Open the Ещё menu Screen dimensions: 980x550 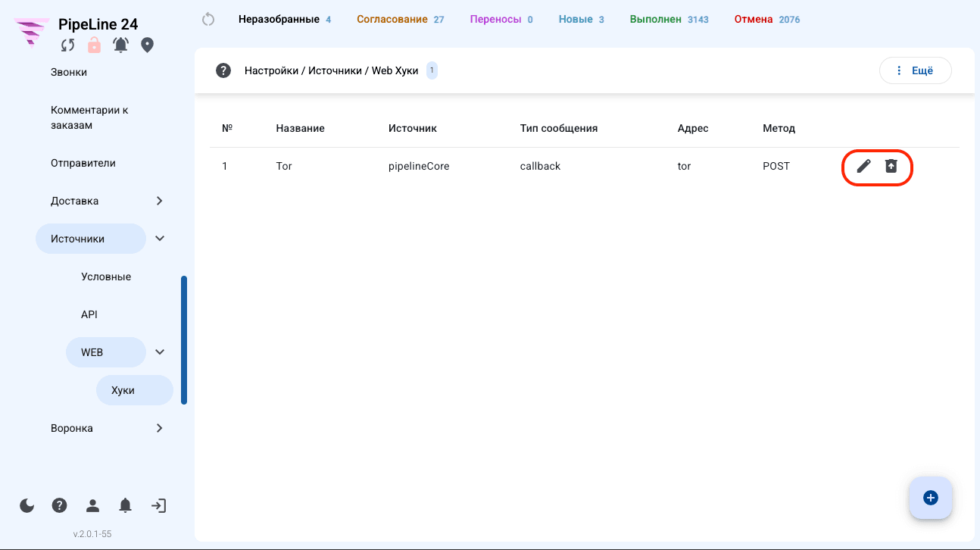pos(915,70)
